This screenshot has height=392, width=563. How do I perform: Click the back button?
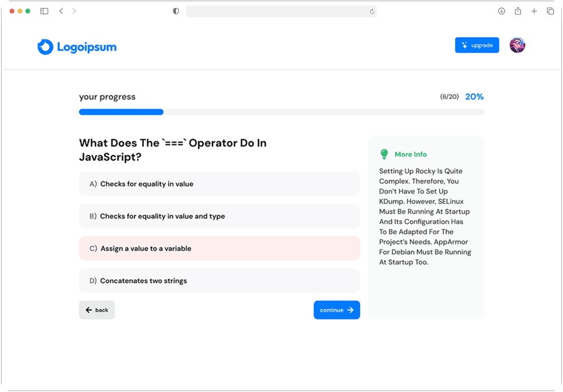click(x=97, y=310)
